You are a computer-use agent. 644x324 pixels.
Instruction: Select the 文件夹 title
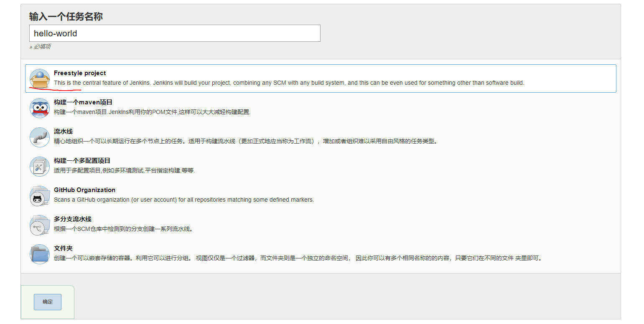coord(63,248)
